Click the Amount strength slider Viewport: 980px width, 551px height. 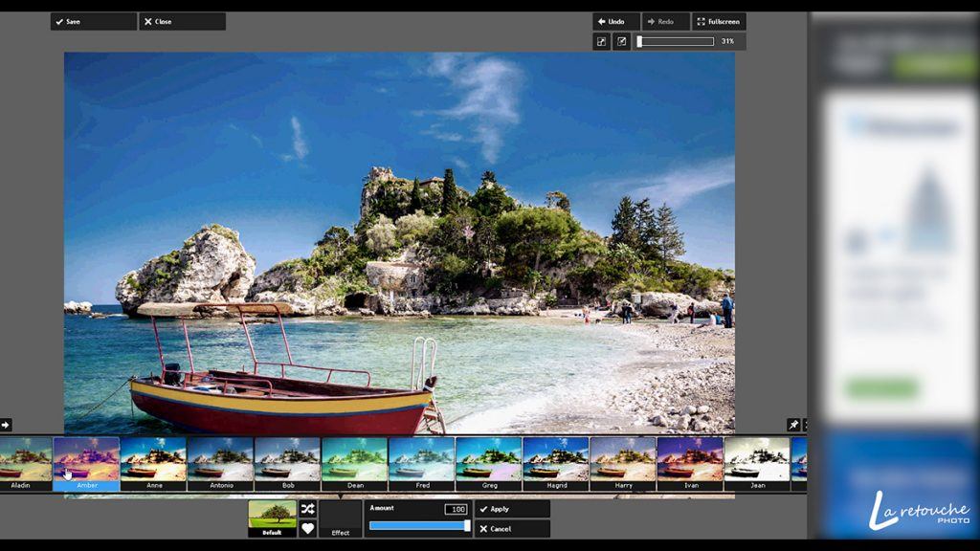[418, 524]
